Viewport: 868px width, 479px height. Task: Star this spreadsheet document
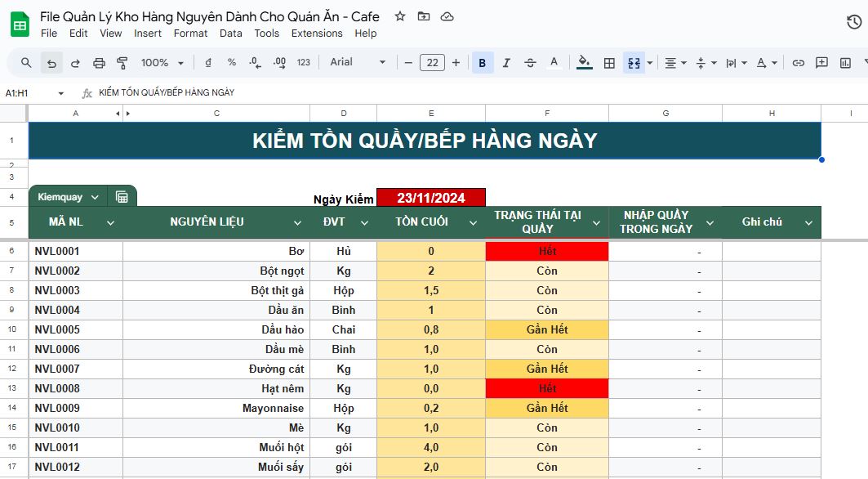coord(399,16)
